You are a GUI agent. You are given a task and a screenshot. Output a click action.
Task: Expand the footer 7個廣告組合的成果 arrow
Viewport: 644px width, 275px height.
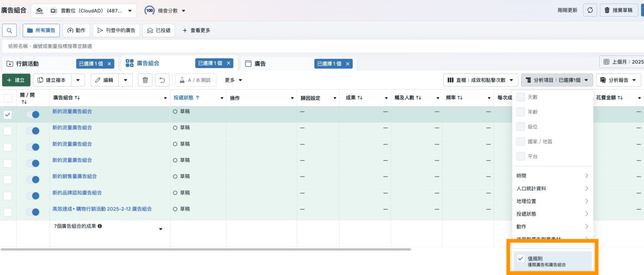161,230
